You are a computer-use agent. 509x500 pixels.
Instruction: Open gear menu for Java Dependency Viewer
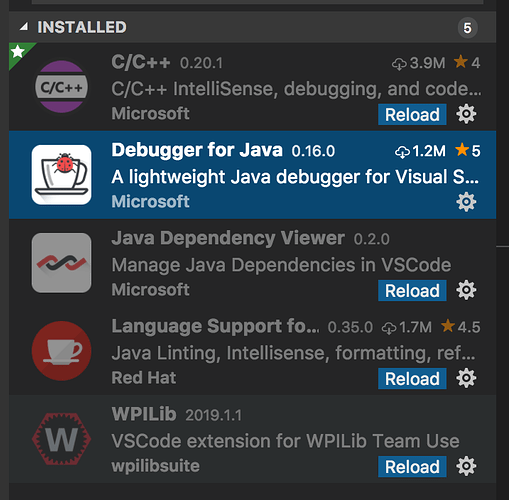[x=466, y=290]
